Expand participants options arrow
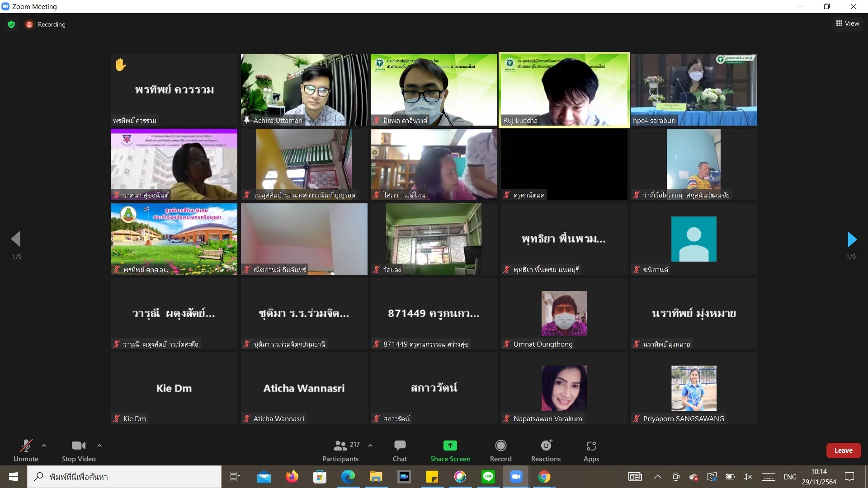This screenshot has width=868, height=488. click(370, 446)
